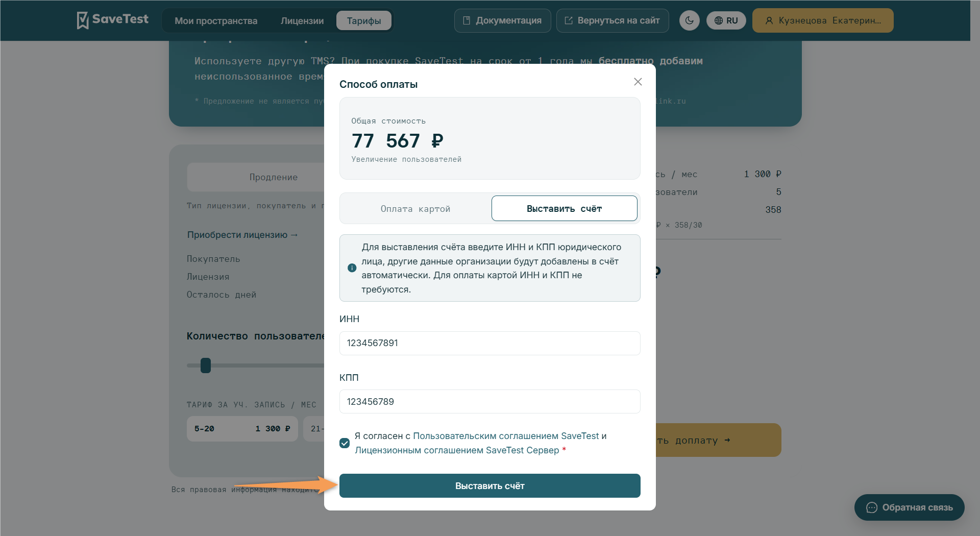Open Документация
This screenshot has width=980, height=536.
click(x=503, y=20)
